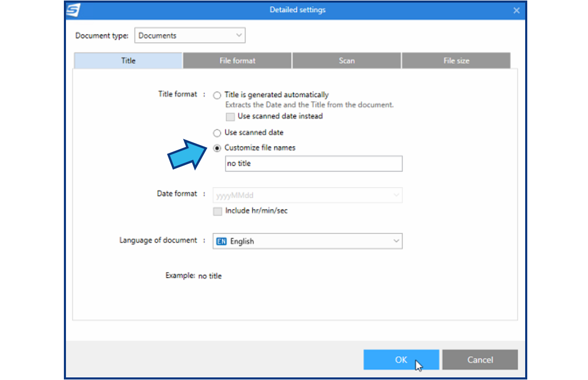This screenshot has width=588, height=380.
Task: Click the Language dropdown chevron arrow
Action: pyautogui.click(x=396, y=241)
